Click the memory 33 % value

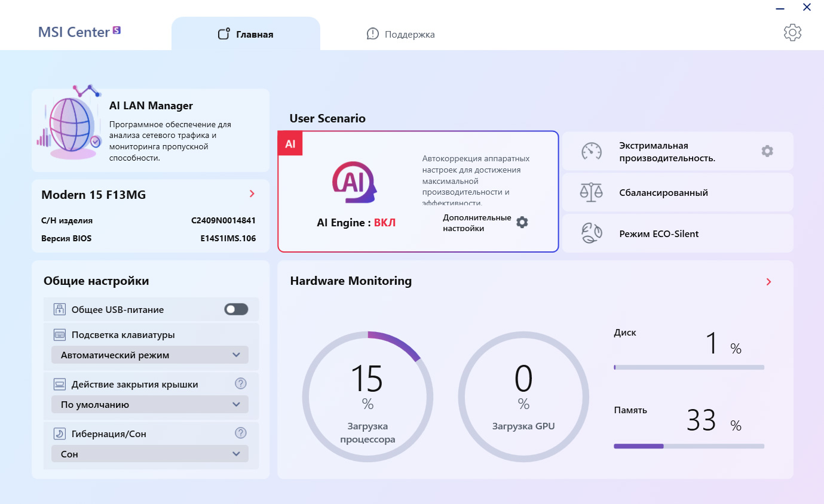point(714,421)
